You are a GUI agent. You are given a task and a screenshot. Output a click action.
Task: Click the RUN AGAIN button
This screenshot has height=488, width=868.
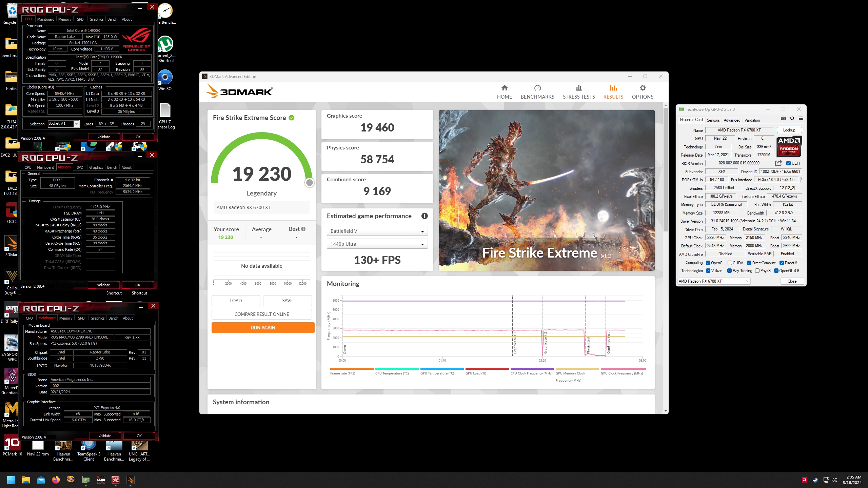(x=263, y=328)
